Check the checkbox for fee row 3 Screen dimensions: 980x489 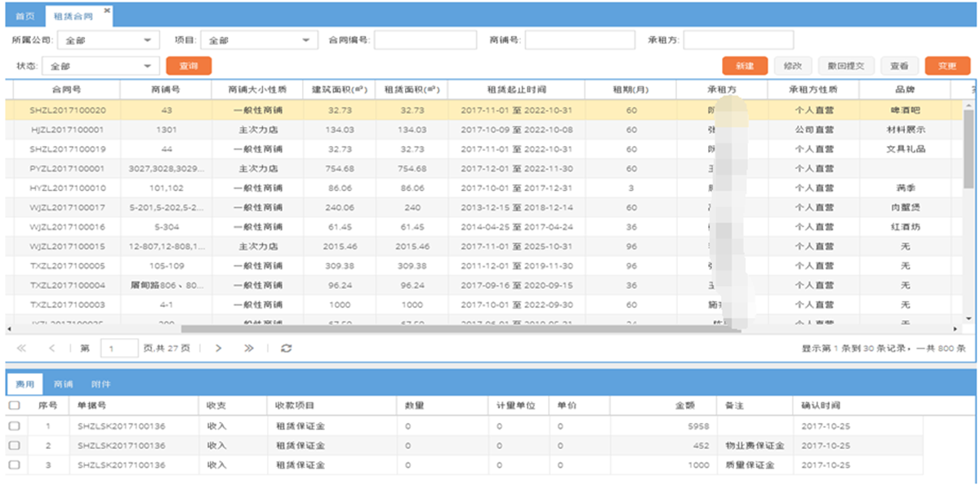14,465
